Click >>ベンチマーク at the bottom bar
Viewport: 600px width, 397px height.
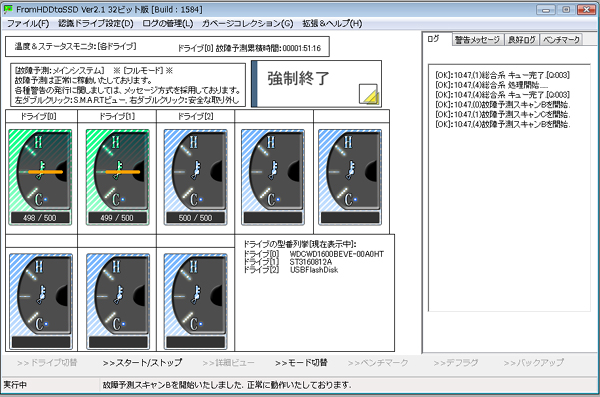pyautogui.click(x=378, y=363)
